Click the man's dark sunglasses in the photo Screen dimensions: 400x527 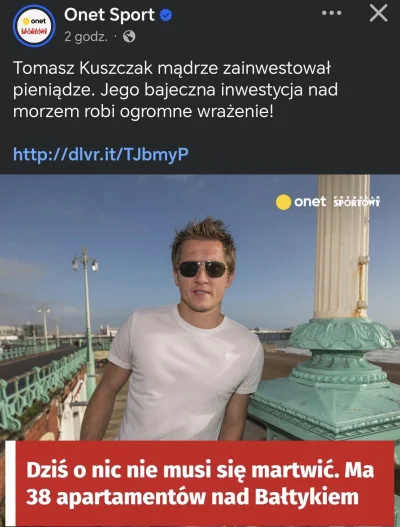click(203, 269)
